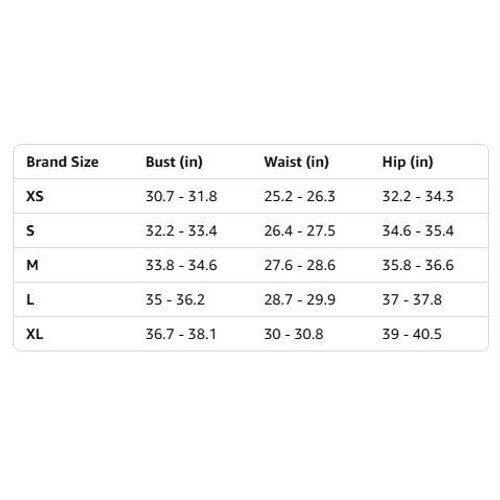
Task: Click the S hip value 34.6 - 35.4
Action: click(x=418, y=231)
